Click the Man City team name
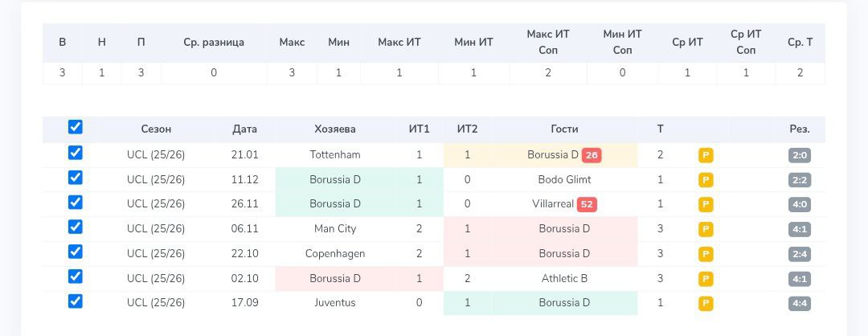Screen dimensions: 868x336 coord(335,229)
